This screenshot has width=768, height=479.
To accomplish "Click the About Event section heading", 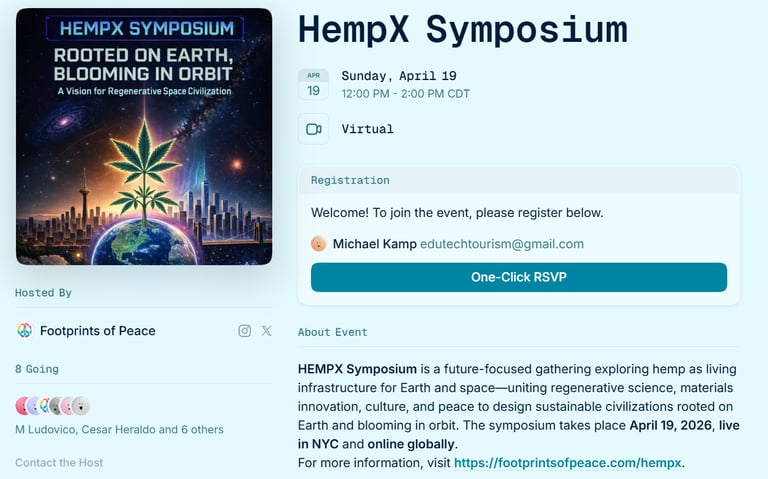I will click(x=332, y=332).
